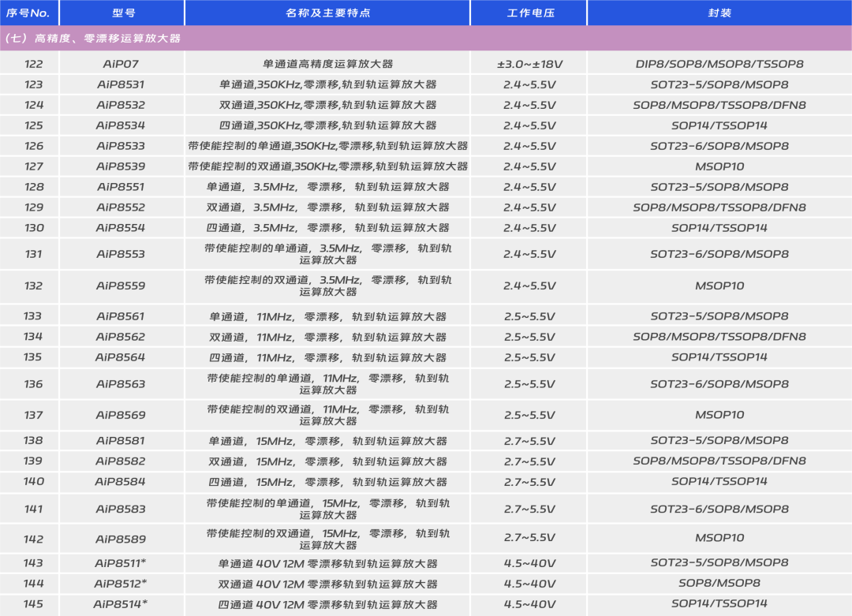Click the DIP8/SOP8/MSOP8/TSSOP8 package cell

point(719,64)
